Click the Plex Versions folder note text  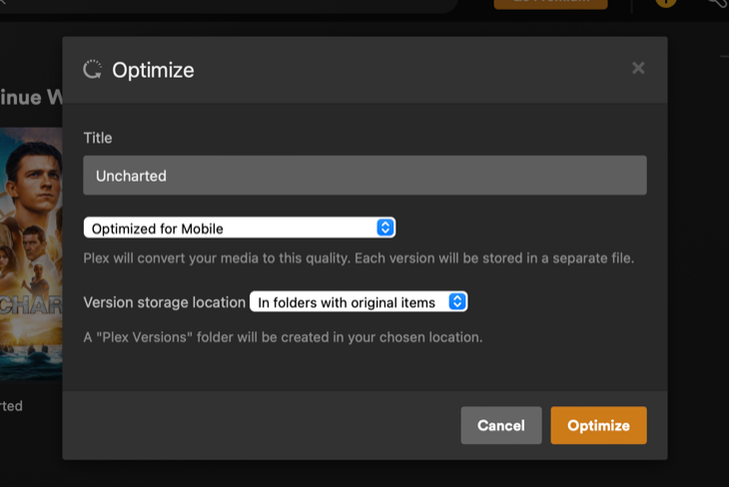(283, 337)
